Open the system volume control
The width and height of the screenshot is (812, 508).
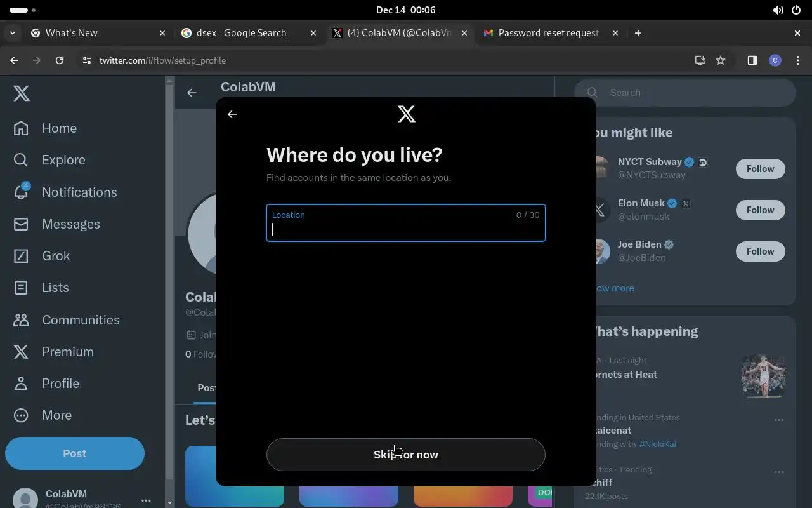778,10
